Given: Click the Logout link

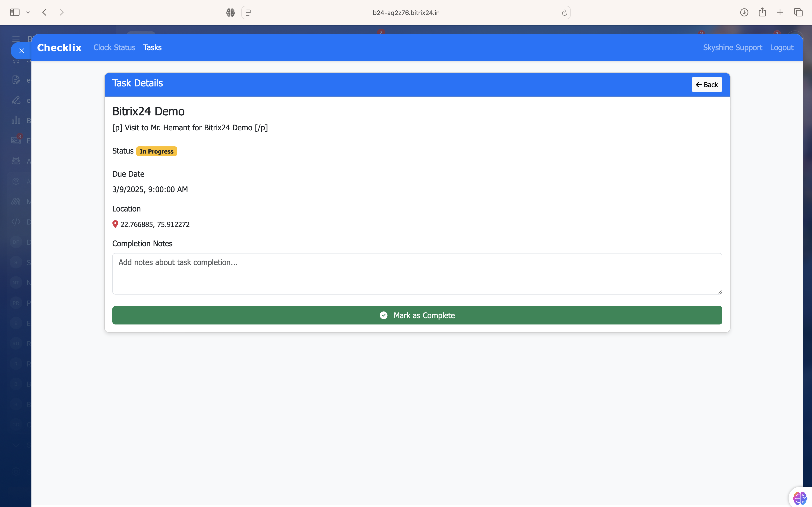Looking at the screenshot, I should tap(782, 47).
